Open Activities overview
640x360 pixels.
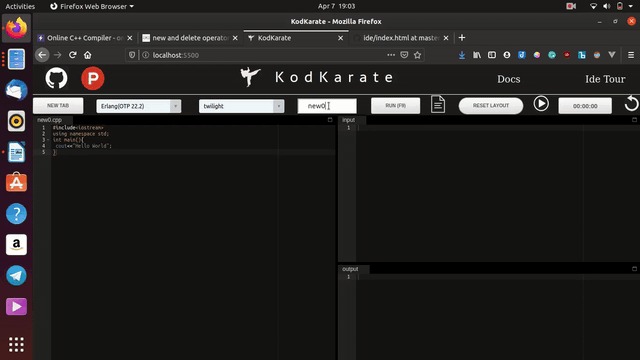coord(20,6)
